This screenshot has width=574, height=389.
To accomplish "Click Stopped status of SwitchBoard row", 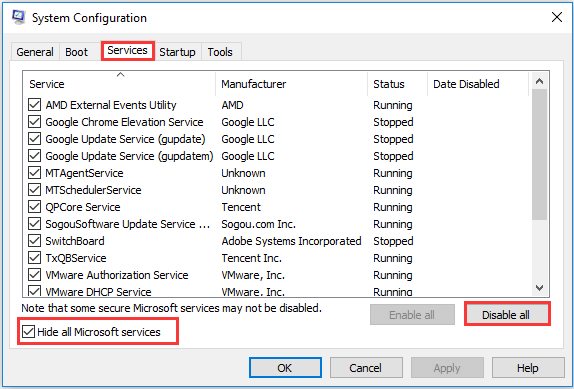I will coord(393,241).
